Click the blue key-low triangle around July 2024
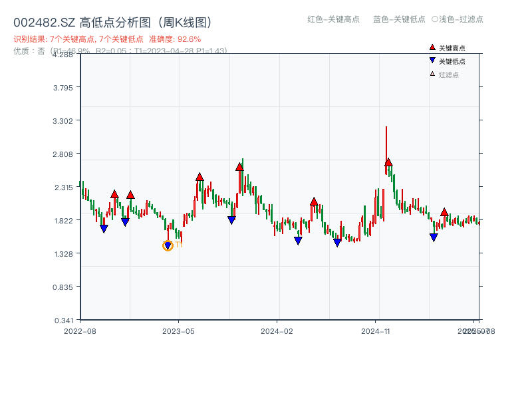Viewport: 532px width, 399px height. [337, 243]
